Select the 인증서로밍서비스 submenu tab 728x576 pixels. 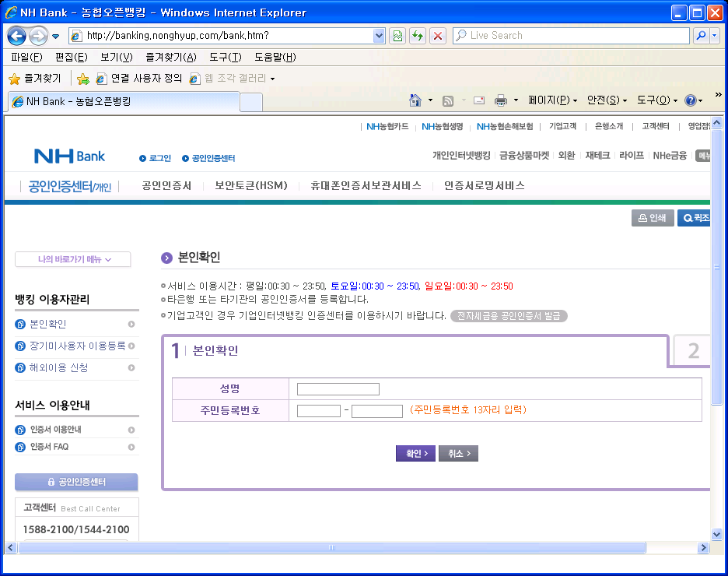[x=485, y=186]
